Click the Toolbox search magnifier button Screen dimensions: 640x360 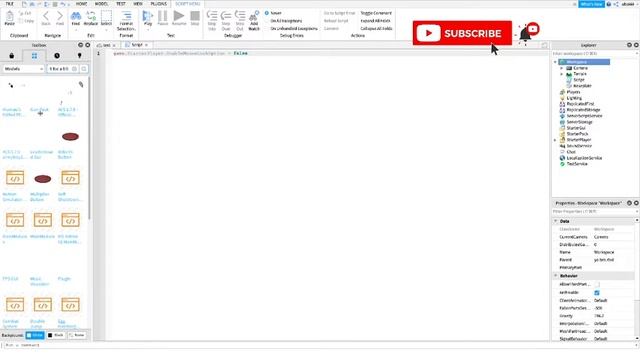(84, 69)
